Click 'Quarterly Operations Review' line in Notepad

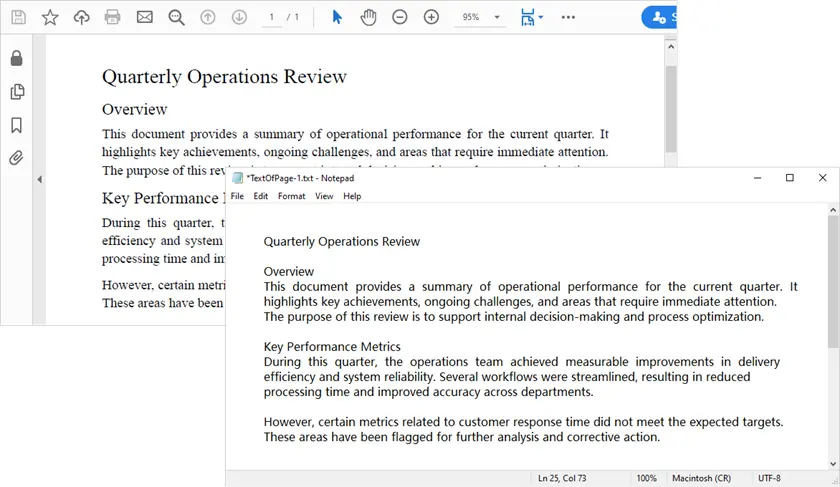(342, 242)
